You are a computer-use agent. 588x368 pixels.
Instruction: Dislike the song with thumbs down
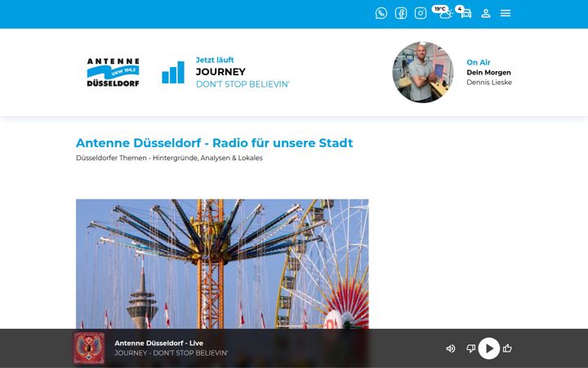[x=470, y=348]
